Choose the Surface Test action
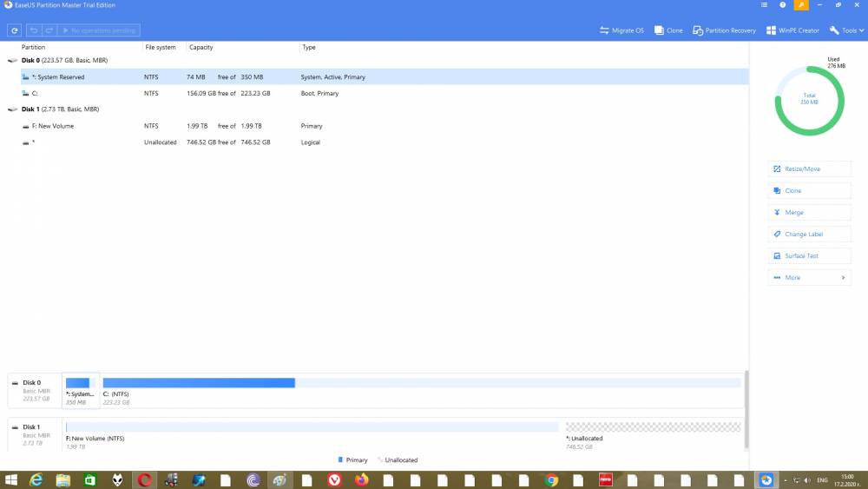This screenshot has width=868, height=489. [x=809, y=256]
